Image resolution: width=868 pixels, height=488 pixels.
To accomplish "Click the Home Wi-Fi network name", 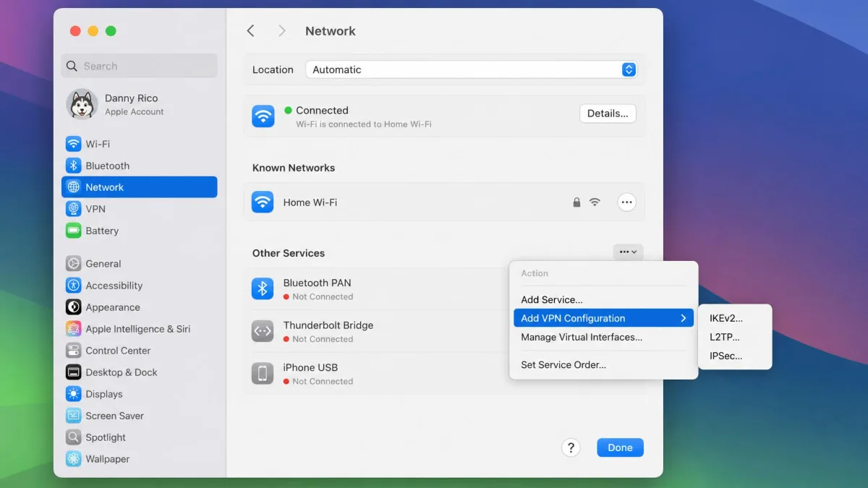I will 310,202.
